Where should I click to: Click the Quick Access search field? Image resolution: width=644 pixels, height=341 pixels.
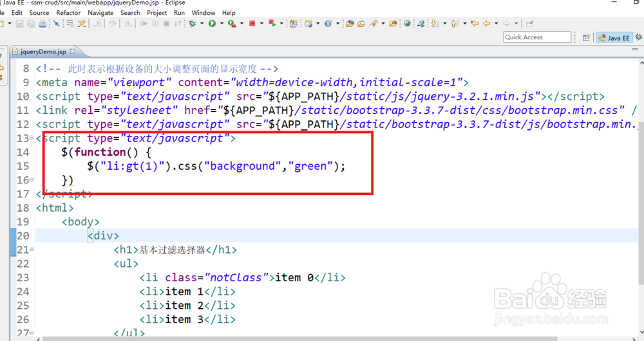click(x=537, y=37)
